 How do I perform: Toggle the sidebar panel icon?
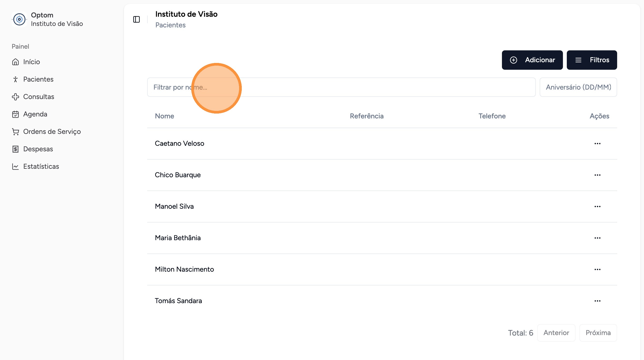[136, 19]
